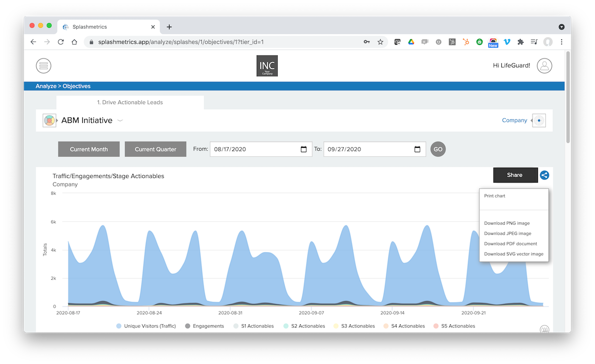The image size is (595, 364).
Task: Toggle S3 Actionables legend item
Action: tap(354, 326)
